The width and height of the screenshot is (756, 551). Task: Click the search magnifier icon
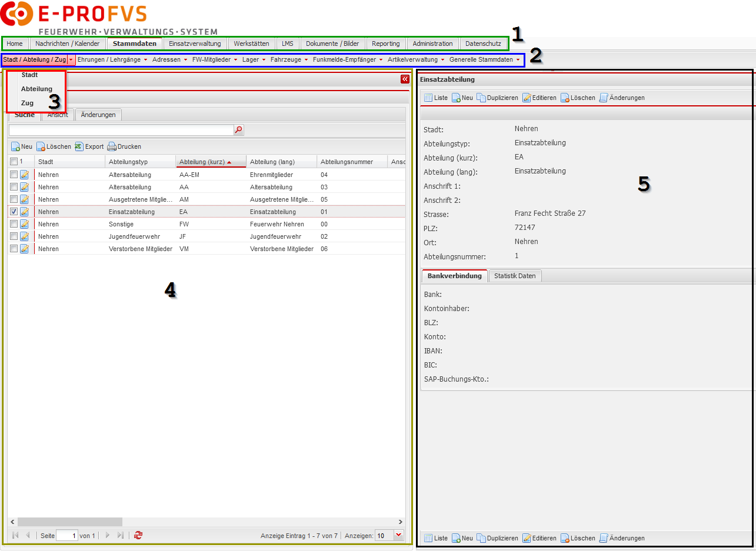pyautogui.click(x=238, y=130)
